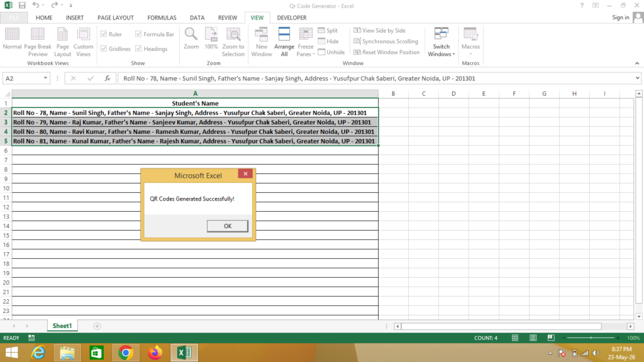Switch to Normal workbook view
644x362 pixels.
12,38
